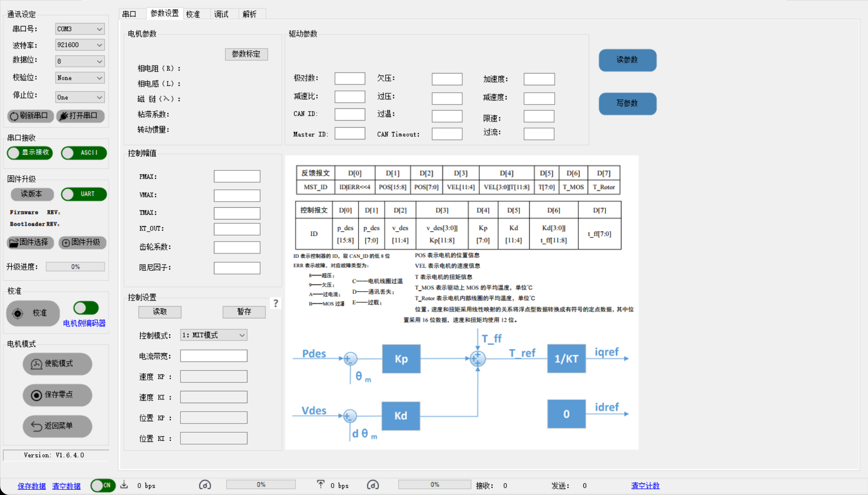Click the 使能模式 enable mode button

coord(57,364)
